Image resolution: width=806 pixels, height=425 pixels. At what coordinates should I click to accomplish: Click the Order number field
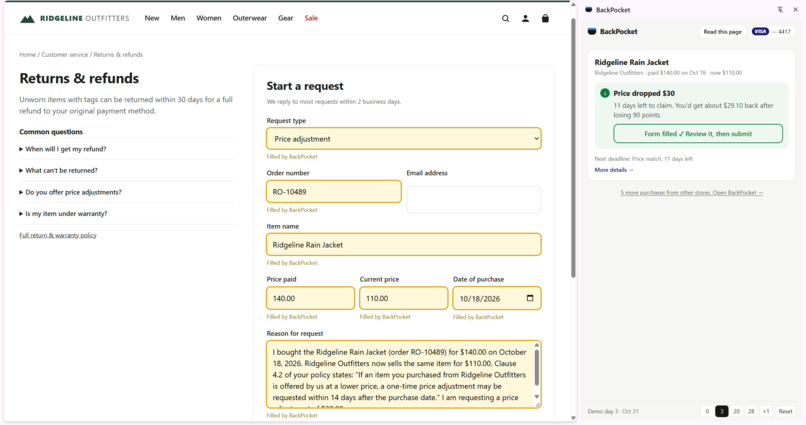[334, 192]
